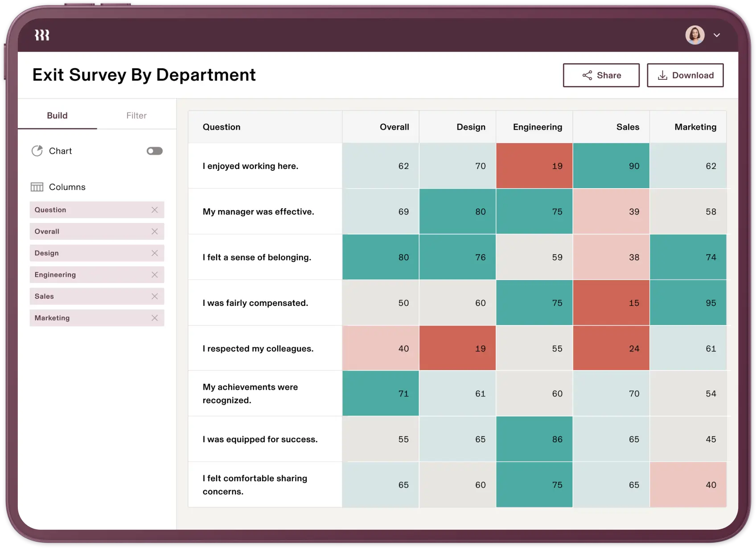Screen dimensions: 756x548
Task: Remove the Design column chip
Action: coord(155,253)
